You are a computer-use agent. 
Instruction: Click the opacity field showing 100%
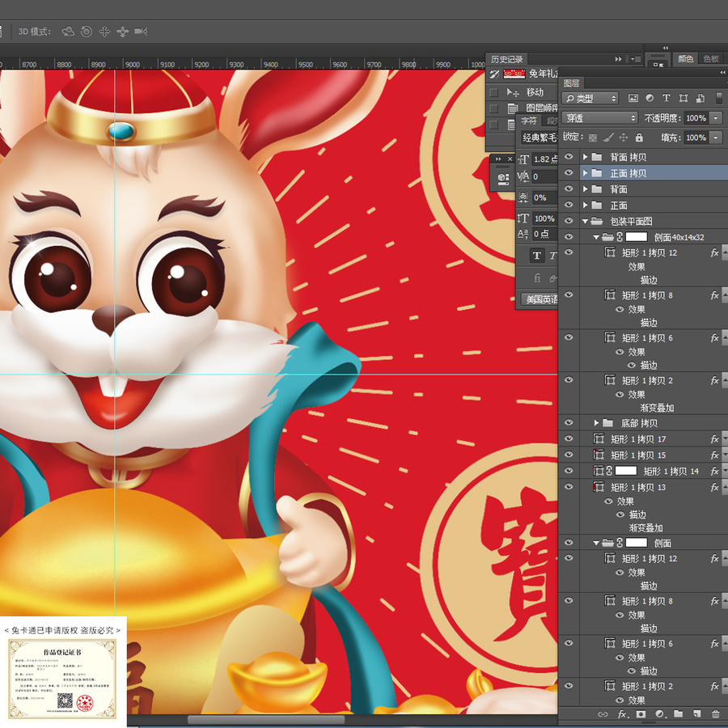(x=696, y=118)
